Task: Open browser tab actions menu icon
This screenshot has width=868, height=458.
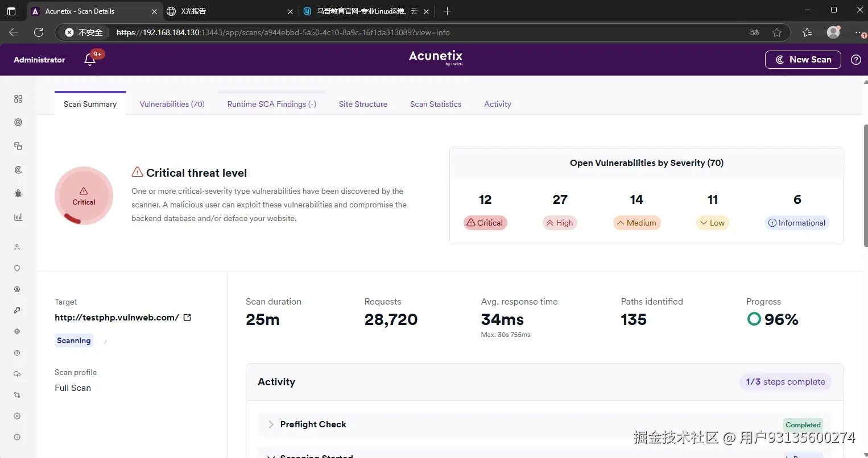Action: tap(11, 11)
